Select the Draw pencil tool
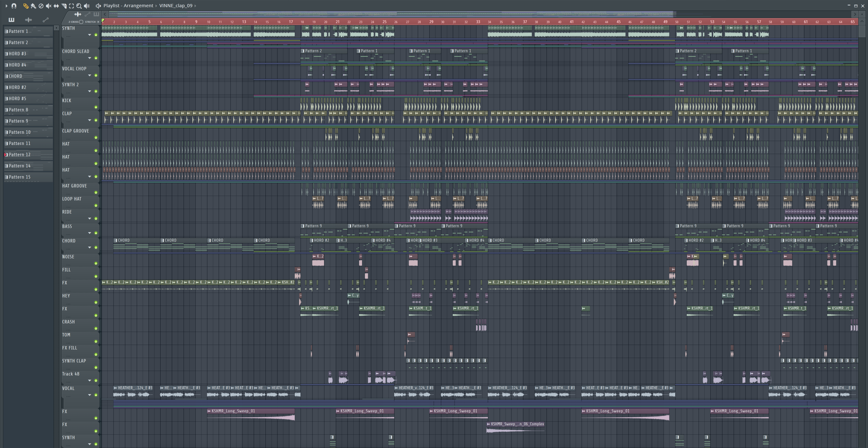 [26, 6]
